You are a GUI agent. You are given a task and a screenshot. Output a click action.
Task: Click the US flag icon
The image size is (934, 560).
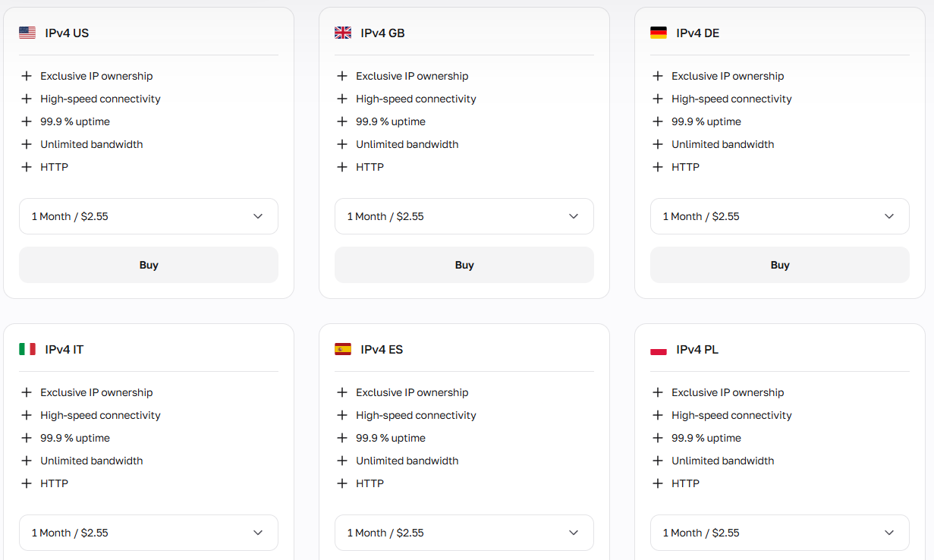(x=27, y=33)
